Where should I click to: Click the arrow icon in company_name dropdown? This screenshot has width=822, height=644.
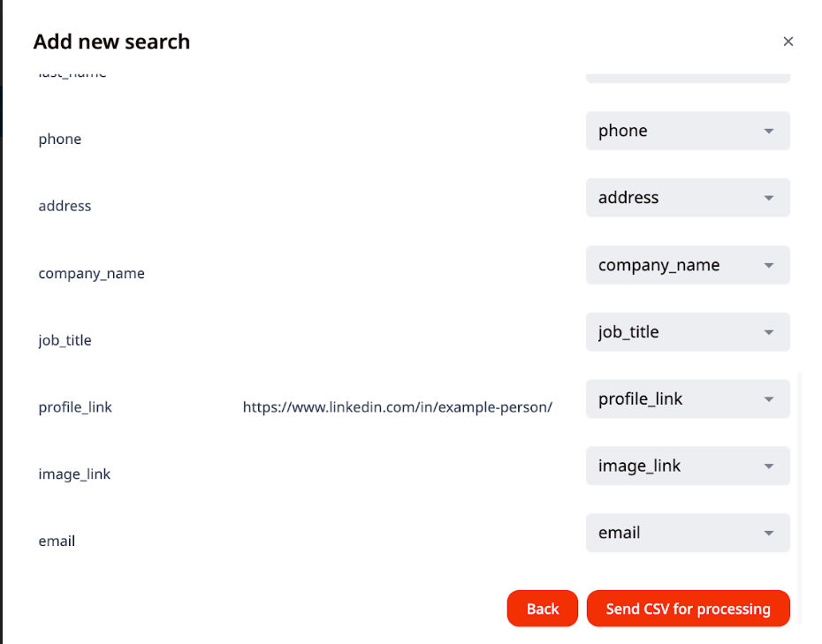click(x=769, y=265)
